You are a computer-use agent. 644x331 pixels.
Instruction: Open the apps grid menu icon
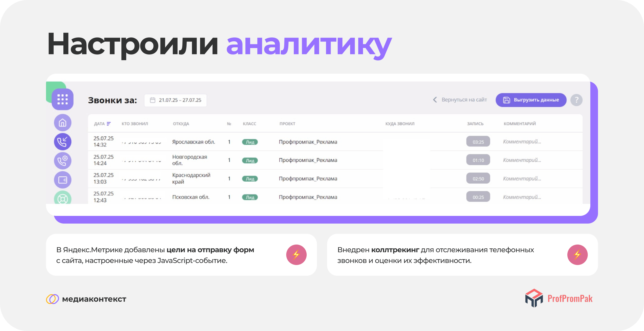[62, 99]
